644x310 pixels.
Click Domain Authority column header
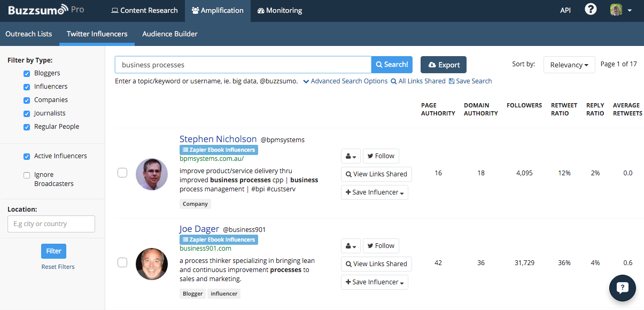click(480, 109)
